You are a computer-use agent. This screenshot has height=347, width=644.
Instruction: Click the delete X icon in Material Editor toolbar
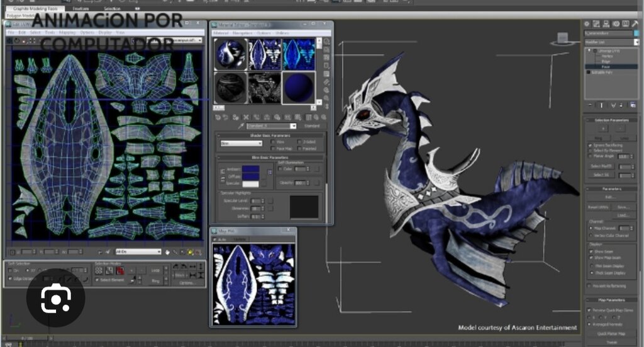pyautogui.click(x=246, y=117)
